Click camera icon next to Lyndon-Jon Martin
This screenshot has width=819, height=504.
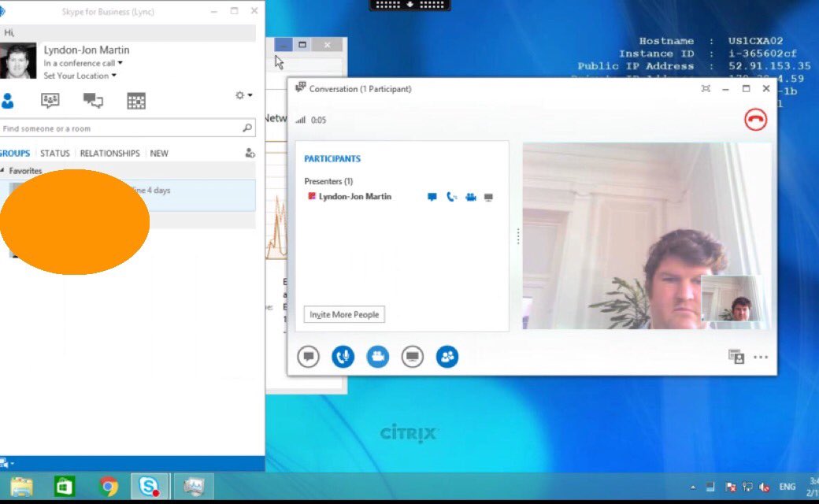tap(471, 197)
